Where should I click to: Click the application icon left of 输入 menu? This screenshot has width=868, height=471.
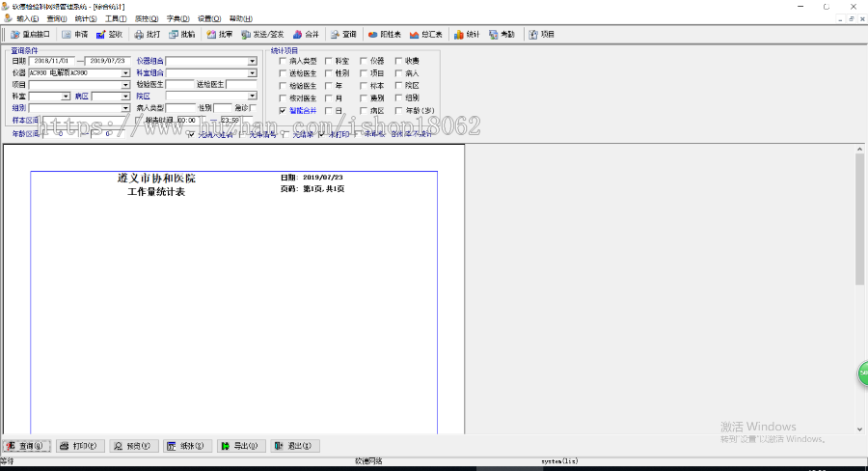(x=8, y=18)
